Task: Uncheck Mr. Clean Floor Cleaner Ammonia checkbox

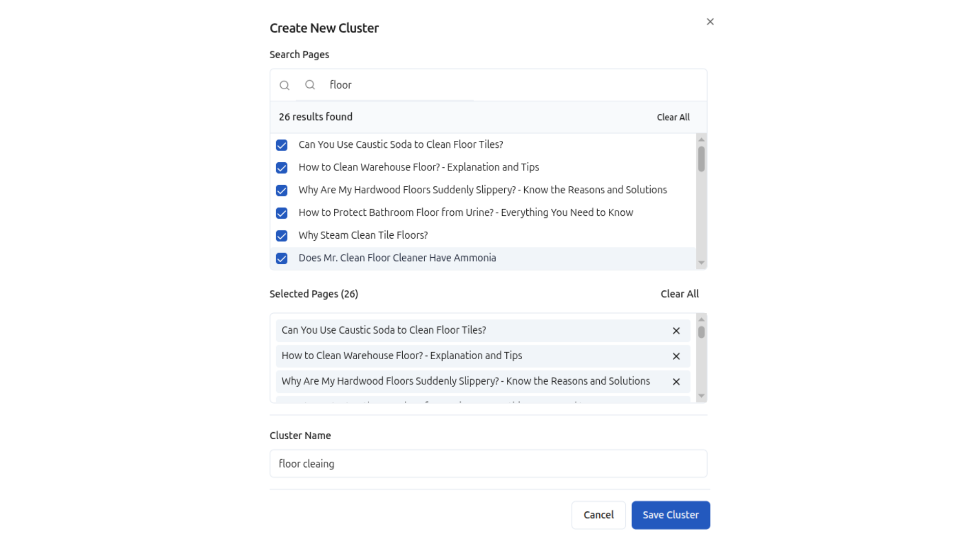Action: [282, 259]
